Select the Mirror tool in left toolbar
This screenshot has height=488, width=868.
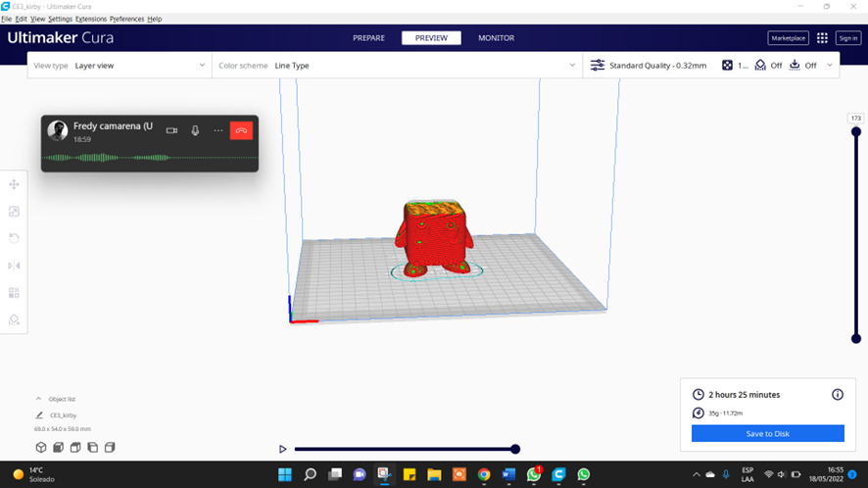14,266
